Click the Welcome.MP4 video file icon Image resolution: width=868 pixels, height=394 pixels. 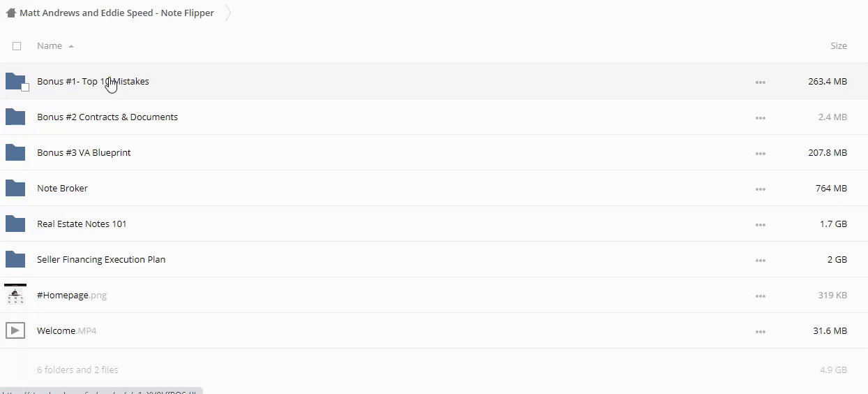15,330
